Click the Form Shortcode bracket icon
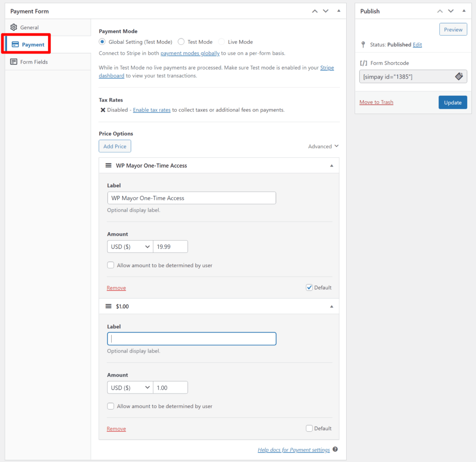This screenshot has width=476, height=462. coord(364,63)
